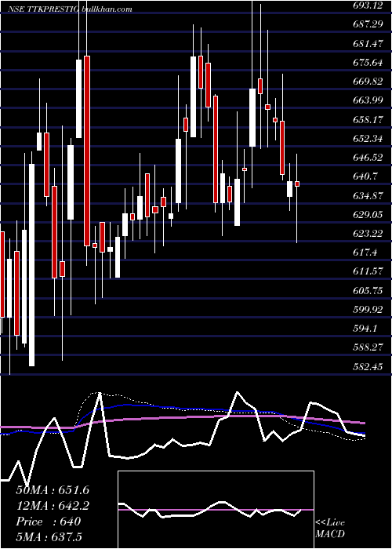This screenshot has height=549, width=392.
Task: Click the 5MA : 637.5 readout
Action: [x=49, y=536]
